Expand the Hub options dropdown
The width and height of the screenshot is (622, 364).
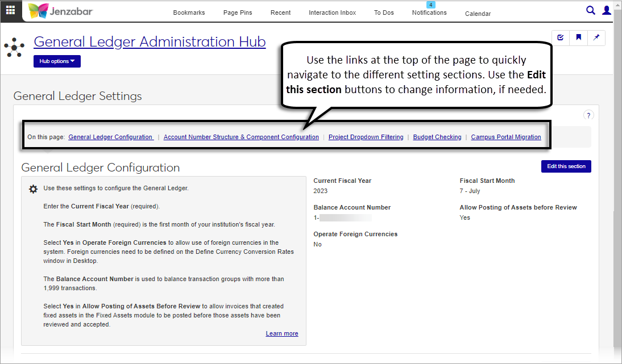[x=57, y=61]
